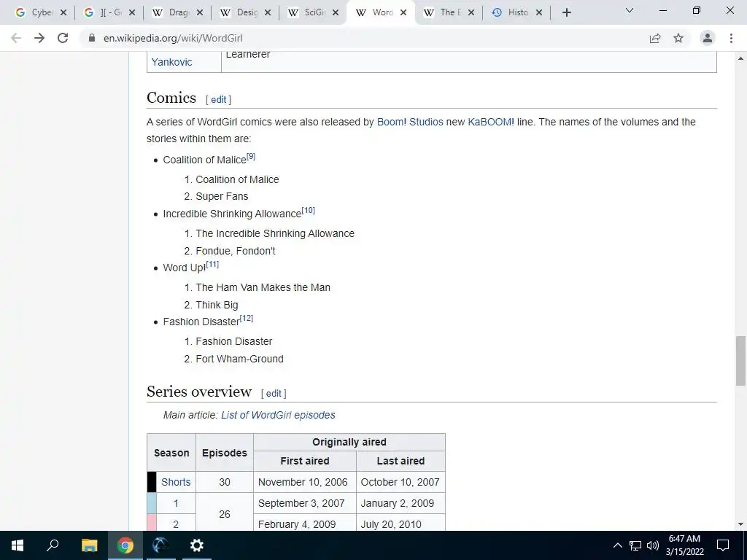The image size is (747, 560).
Task: Click 'Fondue, Fondon't' list item
Action: pyautogui.click(x=236, y=251)
